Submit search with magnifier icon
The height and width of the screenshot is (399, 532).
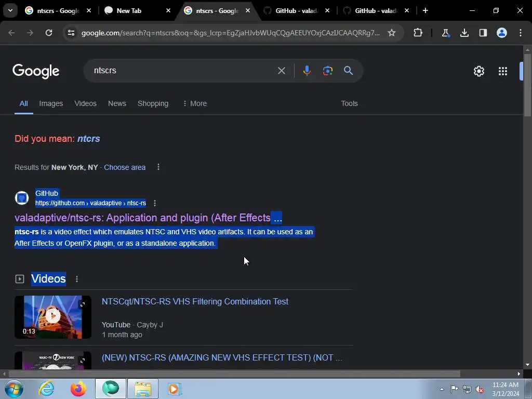click(348, 71)
